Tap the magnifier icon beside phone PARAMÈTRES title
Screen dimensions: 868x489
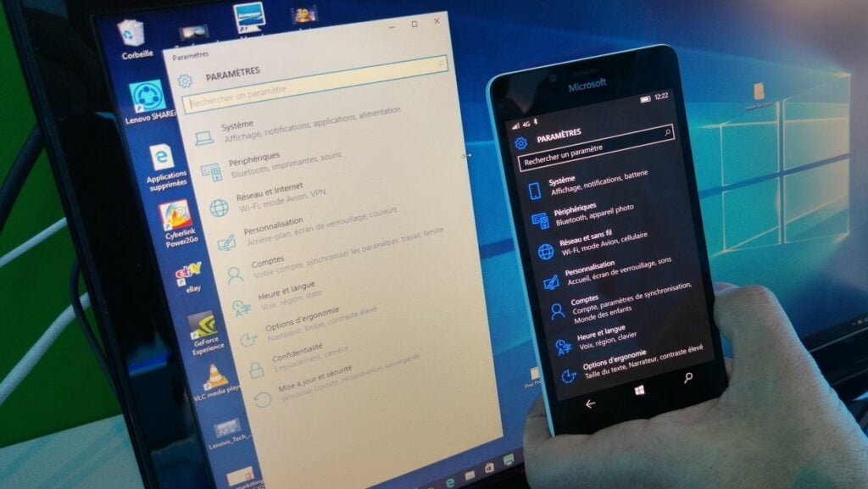[x=667, y=132]
